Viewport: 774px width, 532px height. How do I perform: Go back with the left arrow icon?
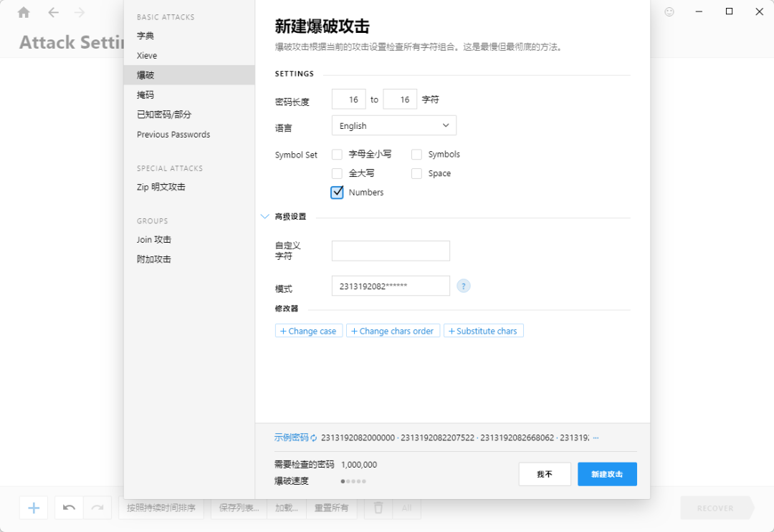(53, 12)
